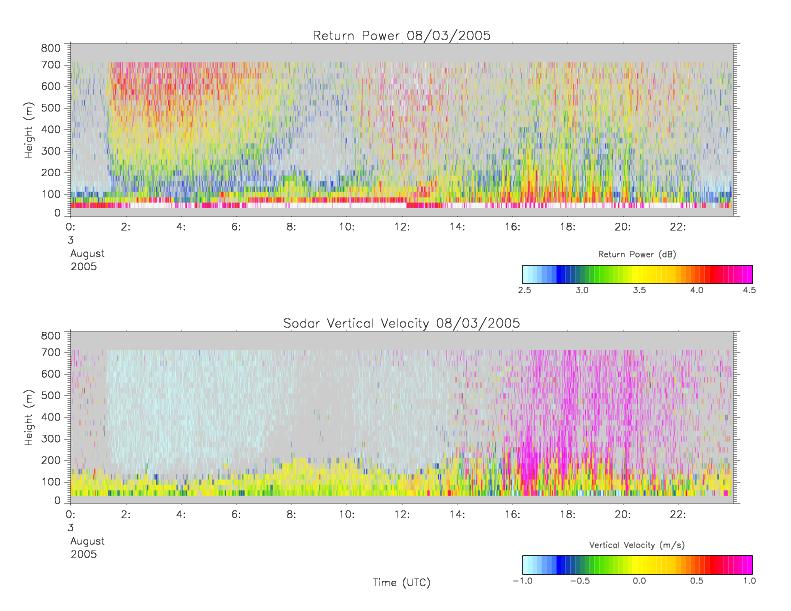Click the 0.5 tick on Vertical Velocity colorbar

tap(697, 581)
